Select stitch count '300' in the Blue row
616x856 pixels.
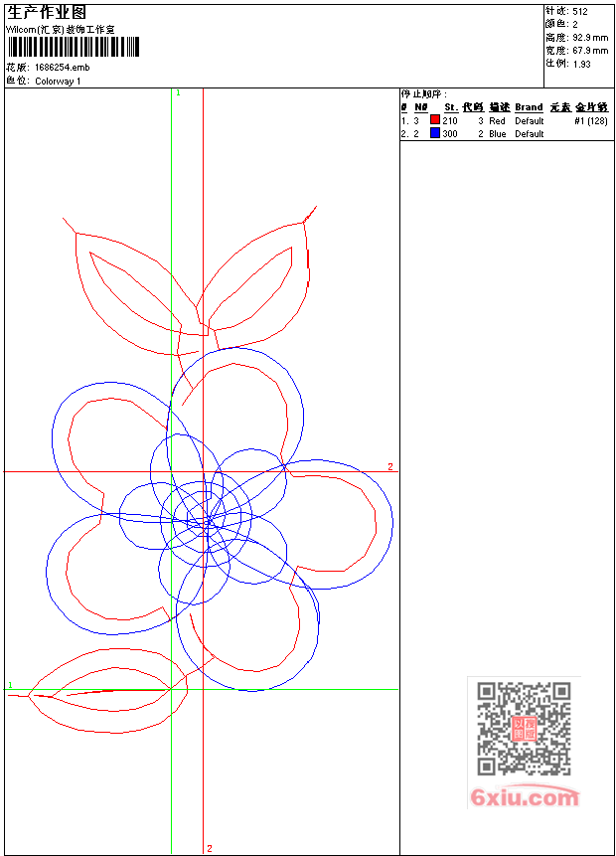tap(450, 134)
